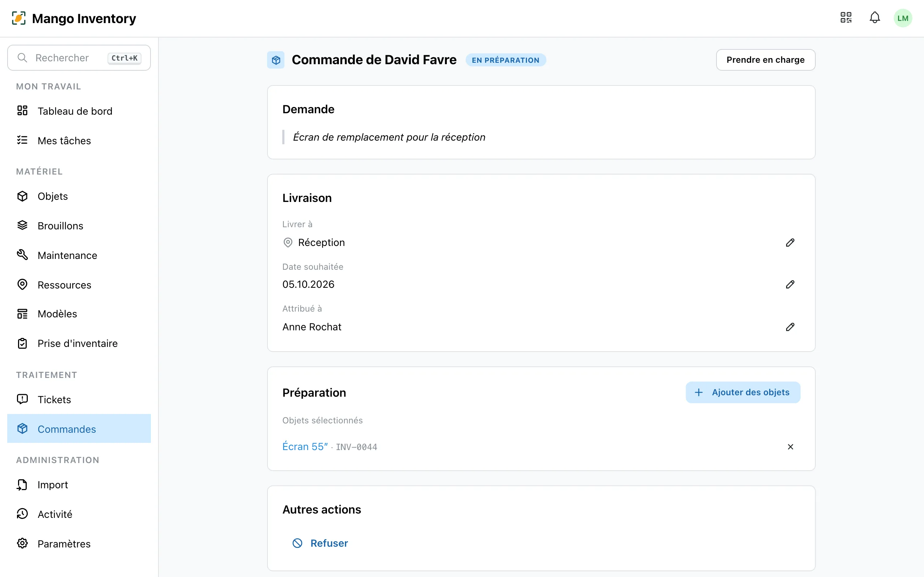Open Mes tâches in sidebar
This screenshot has height=577, width=924.
point(79,140)
